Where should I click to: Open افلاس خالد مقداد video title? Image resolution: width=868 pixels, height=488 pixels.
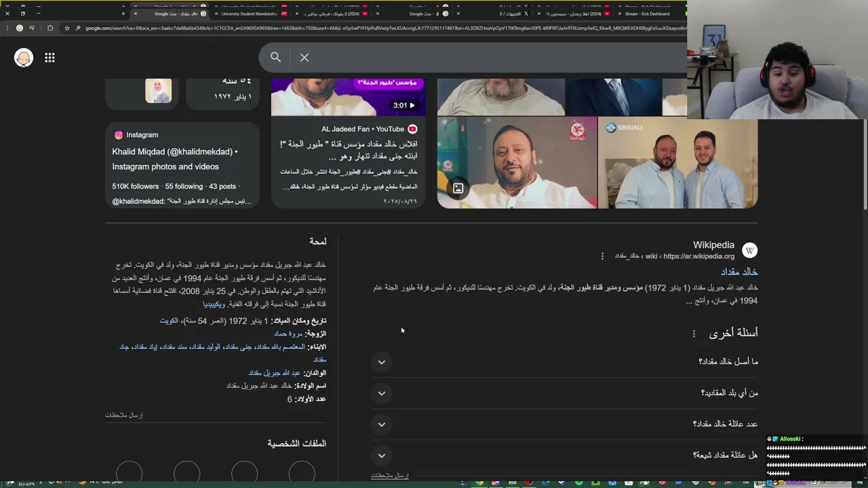coord(349,150)
